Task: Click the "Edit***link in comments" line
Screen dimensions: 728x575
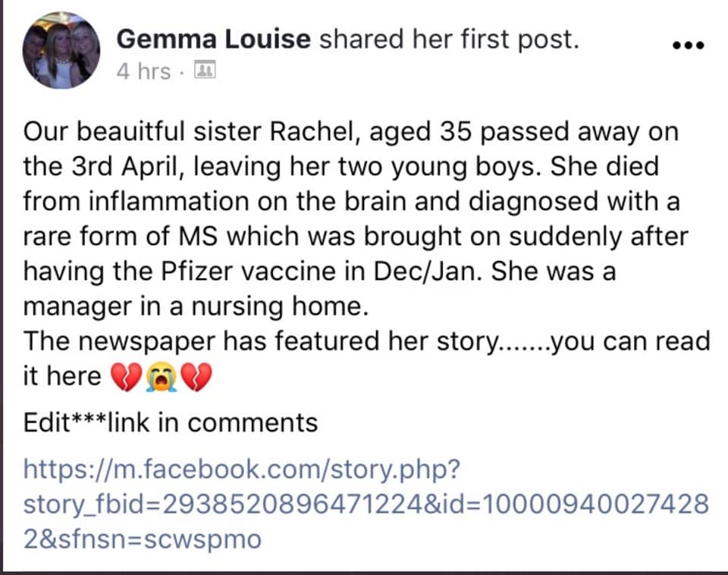Action: click(x=171, y=423)
